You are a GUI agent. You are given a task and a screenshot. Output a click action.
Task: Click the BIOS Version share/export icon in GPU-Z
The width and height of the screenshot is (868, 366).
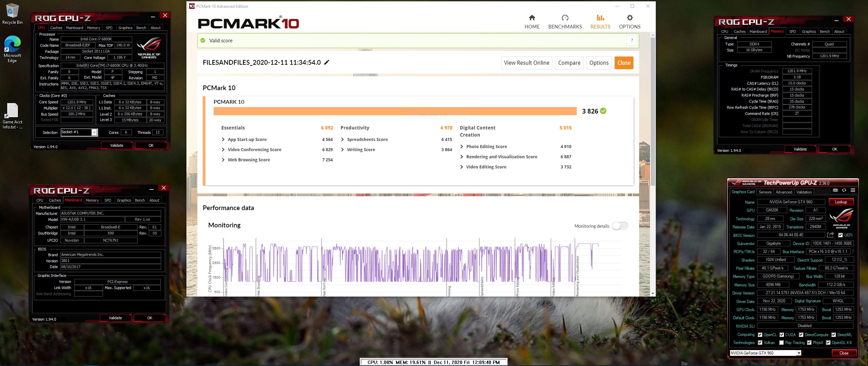click(830, 235)
